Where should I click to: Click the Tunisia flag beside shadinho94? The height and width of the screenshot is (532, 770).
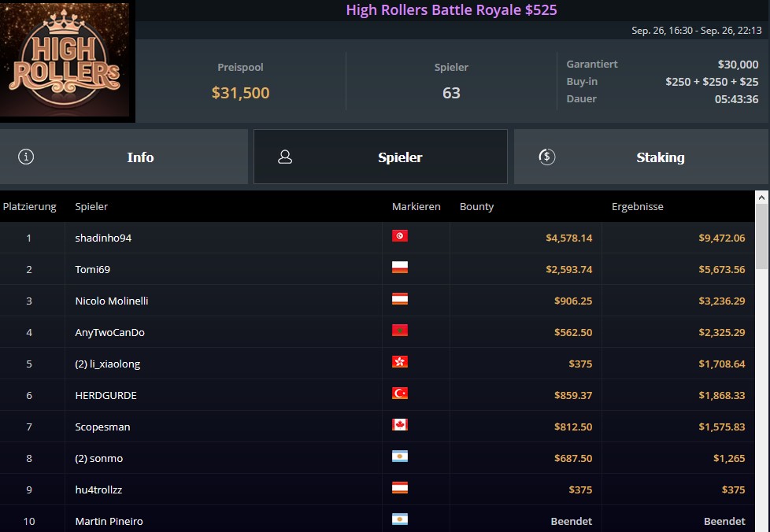click(400, 236)
